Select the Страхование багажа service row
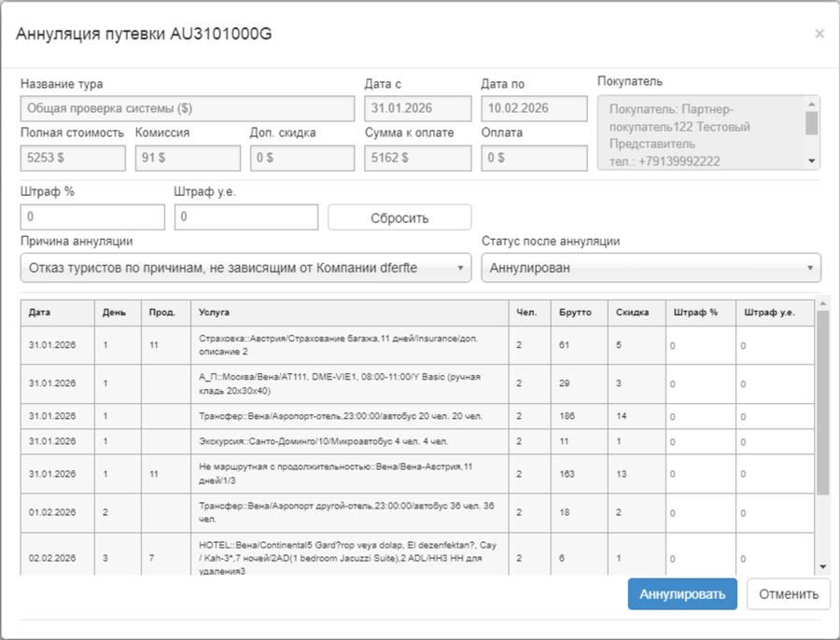840x640 pixels. [x=349, y=345]
